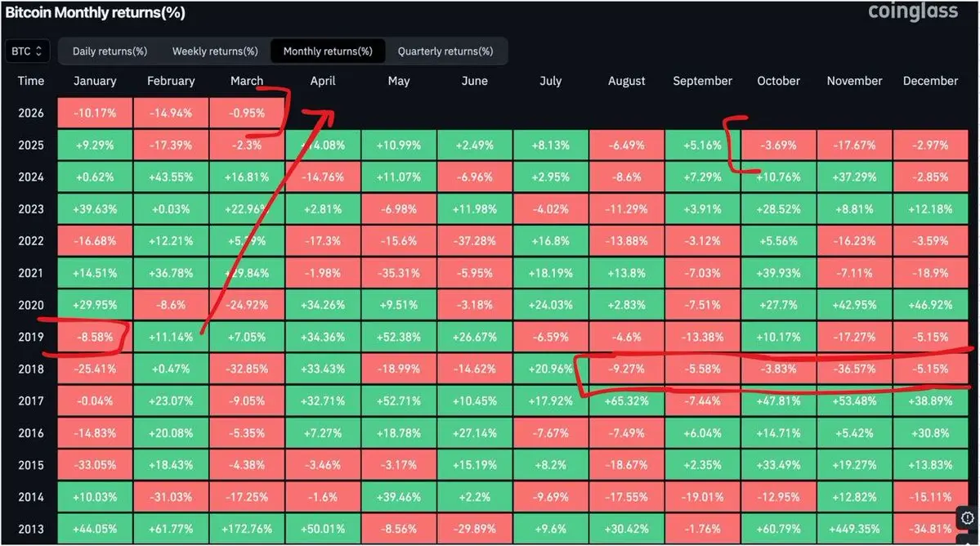
Task: Click the -17.67% November 2025 cell
Action: (854, 145)
